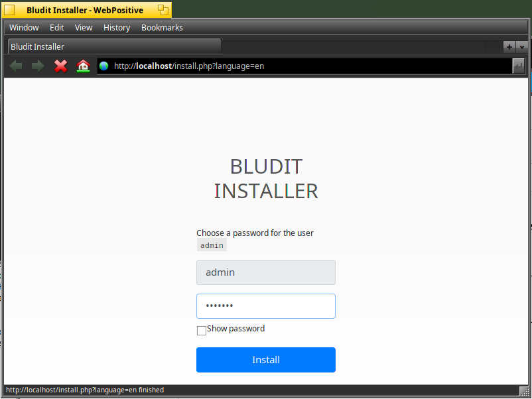
Task: Open the home page via house icon
Action: (x=83, y=66)
